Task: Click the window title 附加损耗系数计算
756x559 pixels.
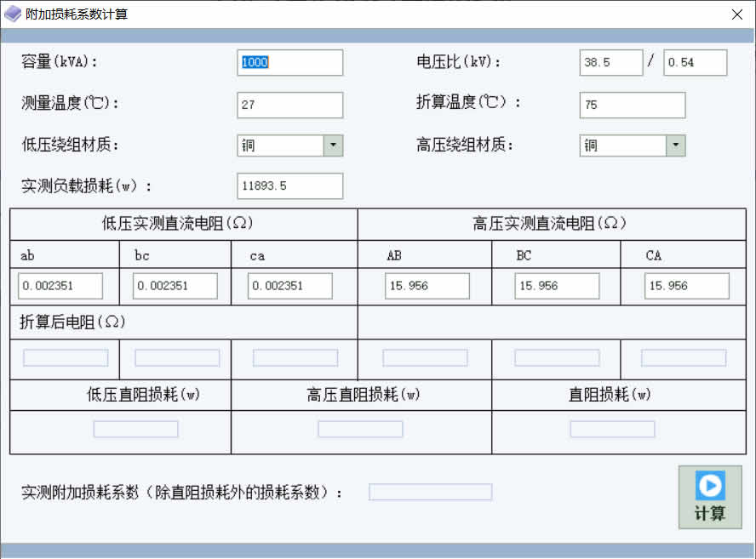Action: tap(77, 14)
